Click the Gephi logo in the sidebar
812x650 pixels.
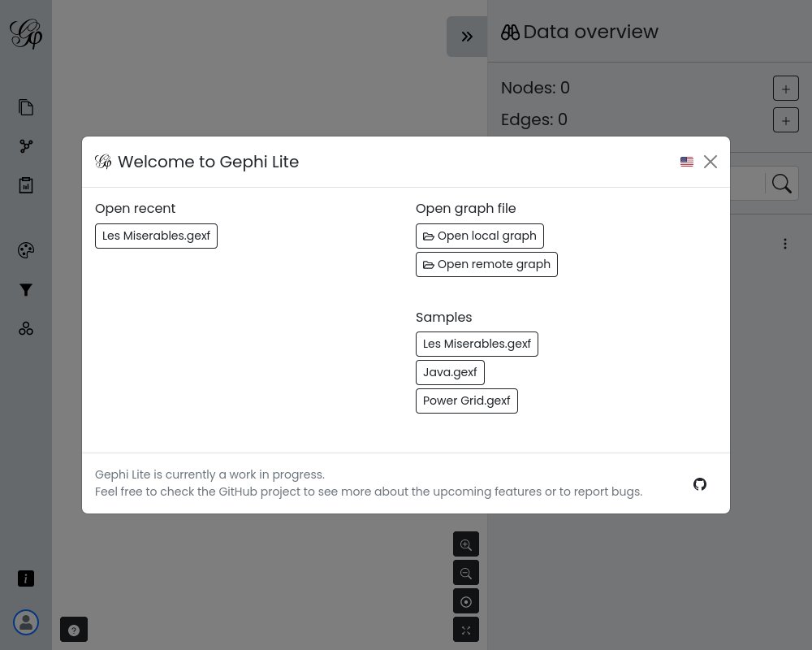point(26,34)
